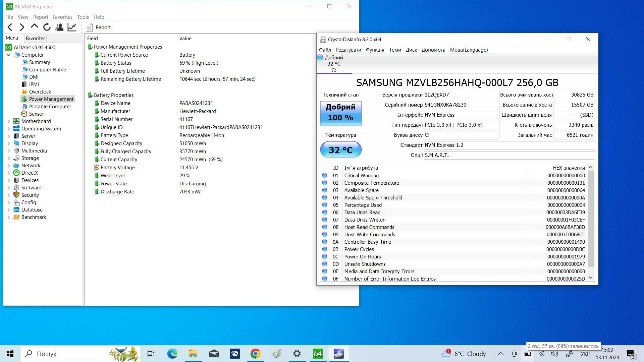Open the Функція menu in CrystalDiskInfo

click(x=375, y=50)
